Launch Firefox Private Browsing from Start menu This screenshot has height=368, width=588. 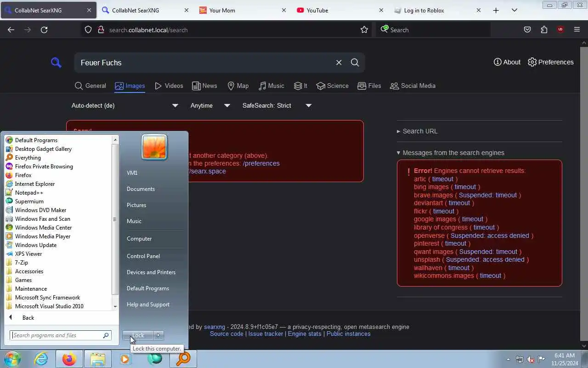(44, 167)
